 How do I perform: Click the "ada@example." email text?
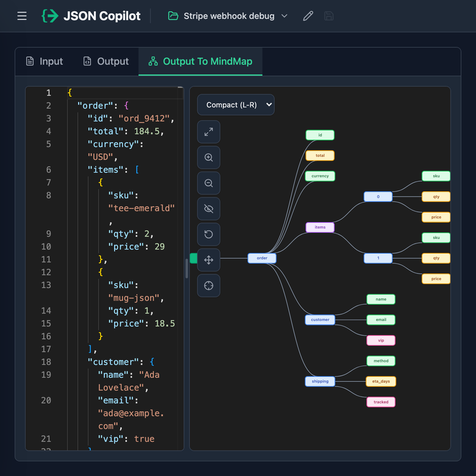[x=131, y=414]
